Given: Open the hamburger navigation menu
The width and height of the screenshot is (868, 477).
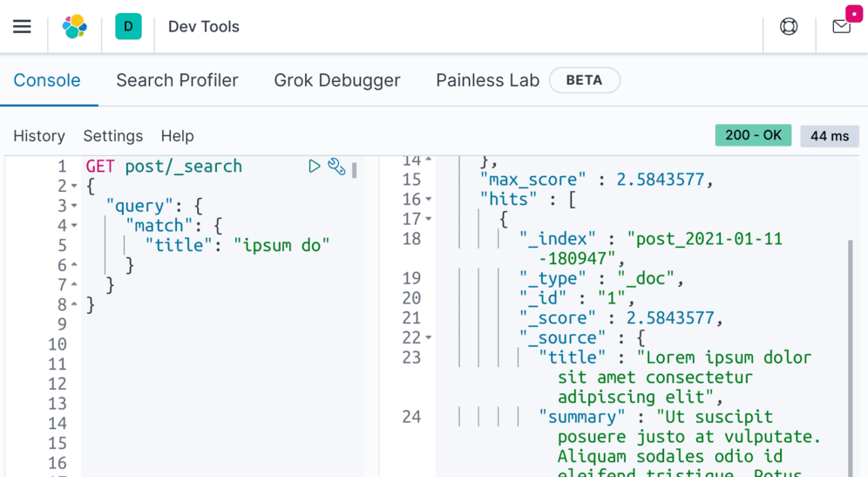Looking at the screenshot, I should pyautogui.click(x=22, y=26).
